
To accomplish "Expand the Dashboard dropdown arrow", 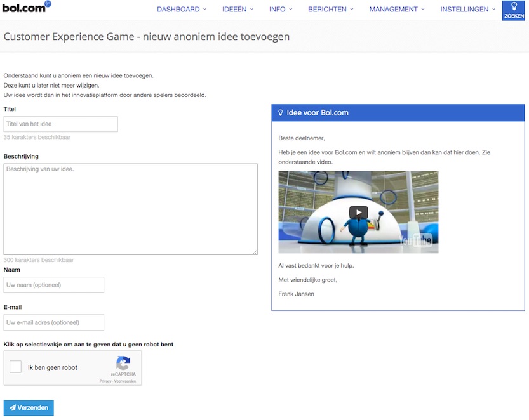I will pos(204,9).
